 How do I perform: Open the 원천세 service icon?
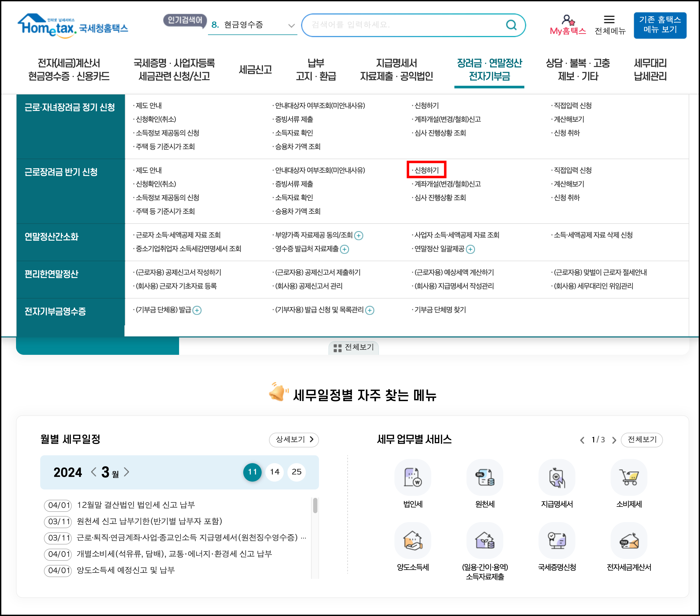(x=485, y=477)
